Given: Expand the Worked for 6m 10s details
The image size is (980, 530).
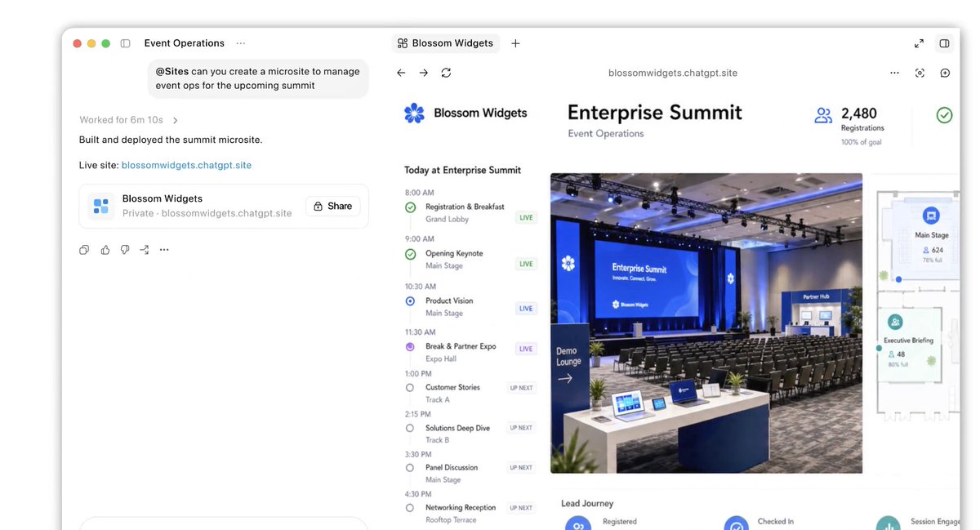Looking at the screenshot, I should tap(129, 120).
